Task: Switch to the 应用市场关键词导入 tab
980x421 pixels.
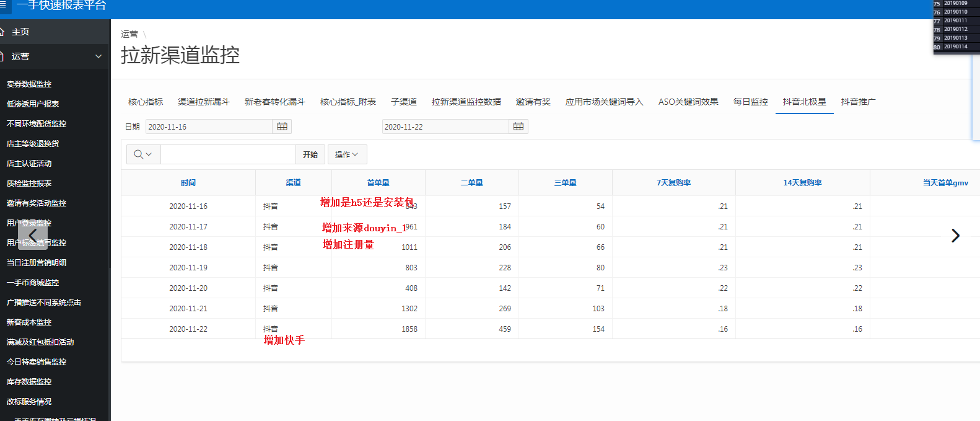Action: [605, 102]
